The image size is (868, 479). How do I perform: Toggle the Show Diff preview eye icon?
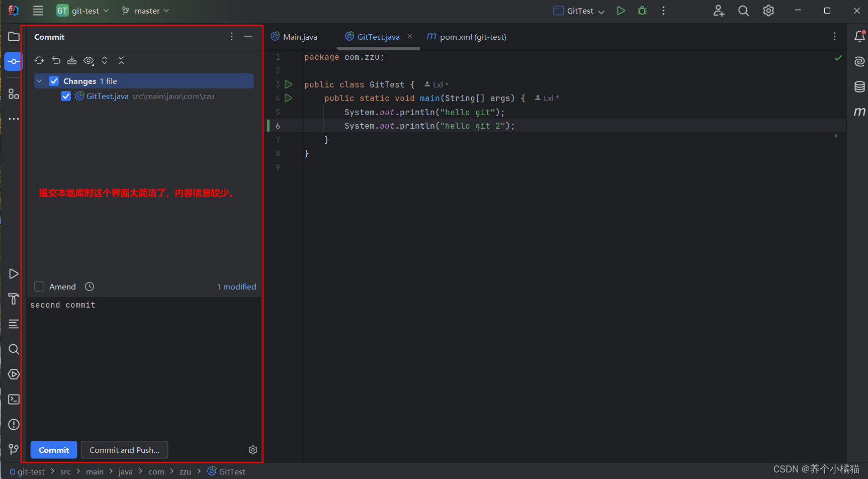(x=89, y=60)
